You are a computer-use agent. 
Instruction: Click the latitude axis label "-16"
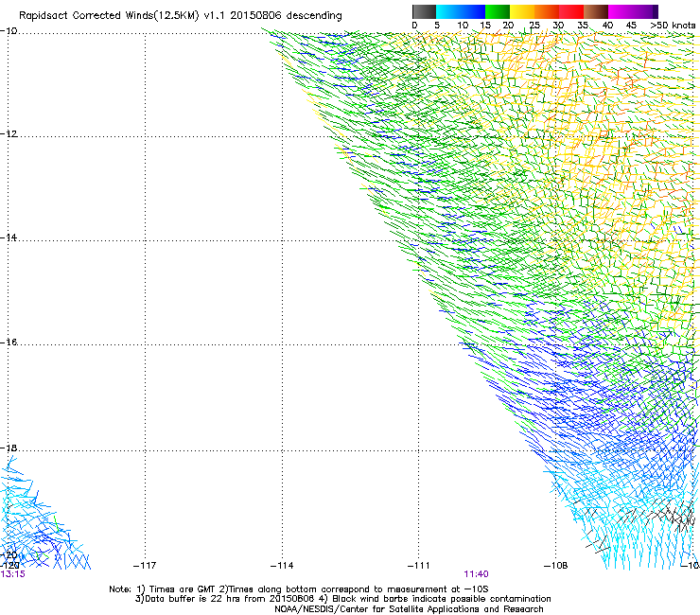tap(9, 343)
